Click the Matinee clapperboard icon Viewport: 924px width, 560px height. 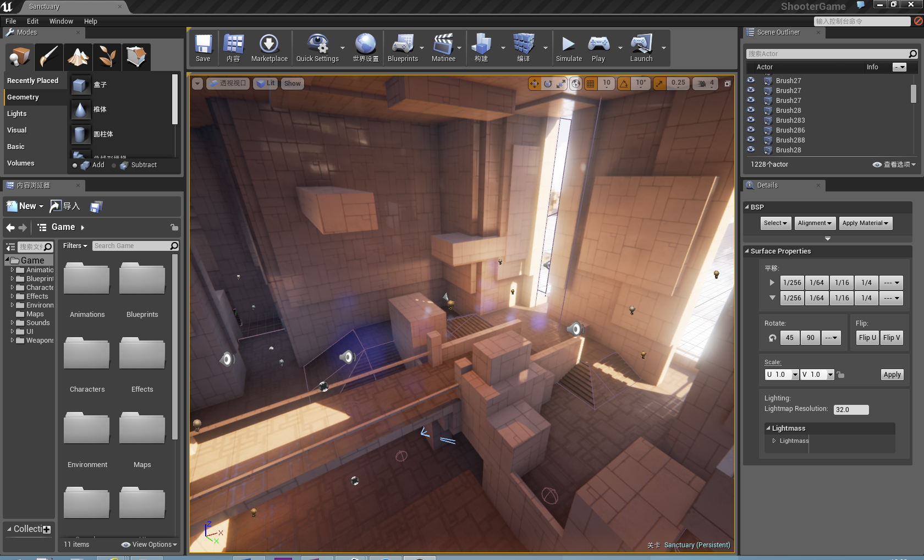443,48
